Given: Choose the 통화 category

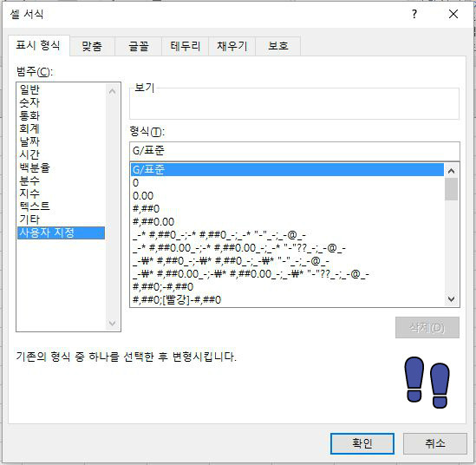Looking at the screenshot, I should pos(61,115).
